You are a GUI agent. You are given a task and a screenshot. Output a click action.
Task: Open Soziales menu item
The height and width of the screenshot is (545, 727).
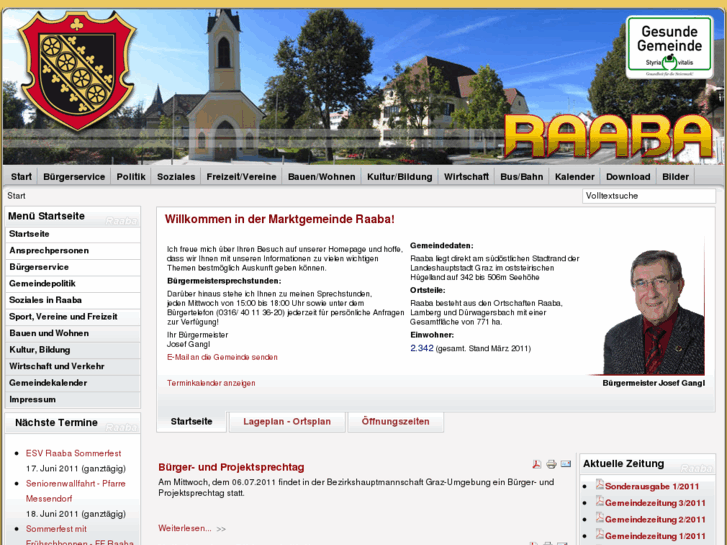click(176, 177)
